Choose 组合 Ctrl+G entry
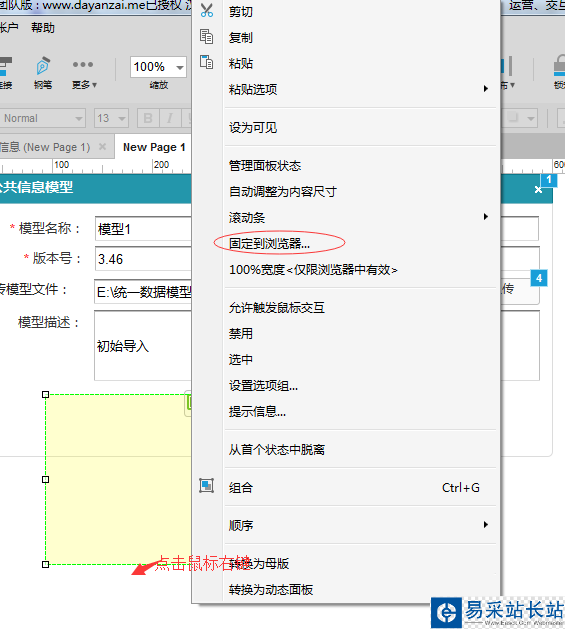The width and height of the screenshot is (565, 629). pyautogui.click(x=346, y=488)
